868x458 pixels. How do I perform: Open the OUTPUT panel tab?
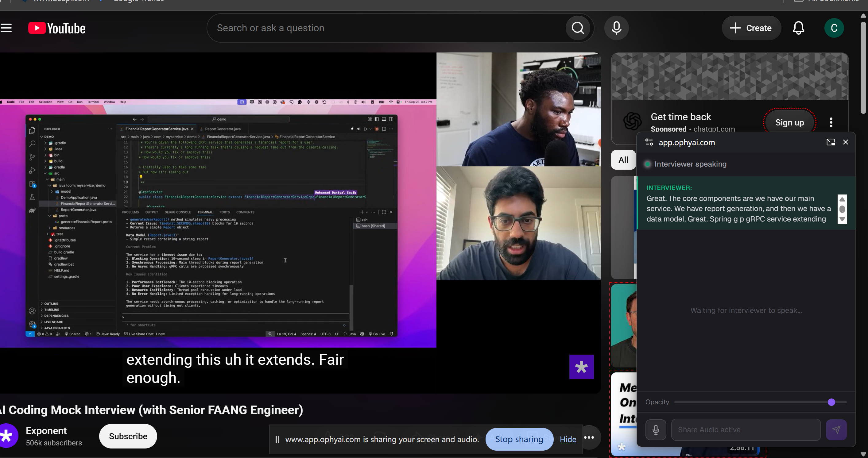pyautogui.click(x=152, y=212)
